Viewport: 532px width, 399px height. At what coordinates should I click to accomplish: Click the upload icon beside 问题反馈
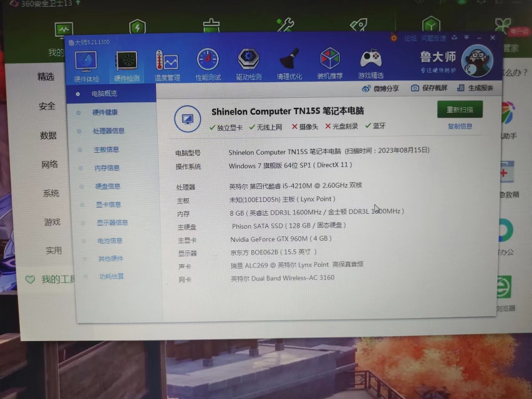454,37
